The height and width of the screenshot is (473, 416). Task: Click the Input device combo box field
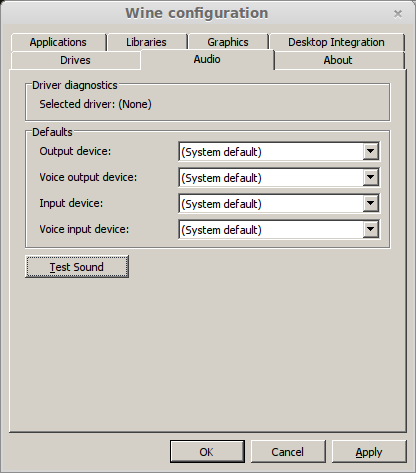point(279,203)
